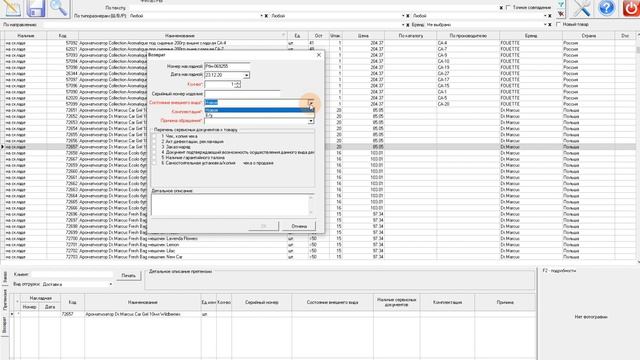
Task: Open first 'Любой' size filter dropdown
Action: pos(262,16)
